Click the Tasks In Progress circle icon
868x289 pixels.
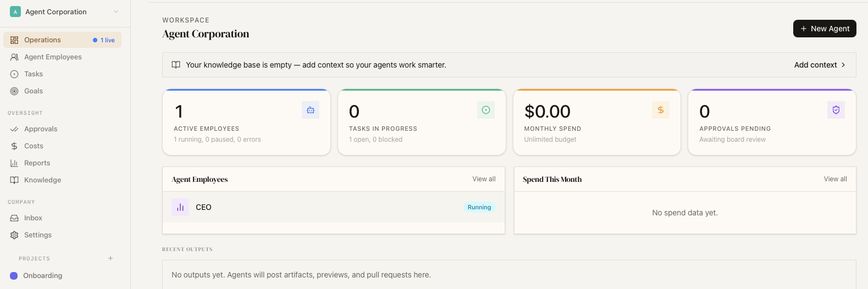486,110
